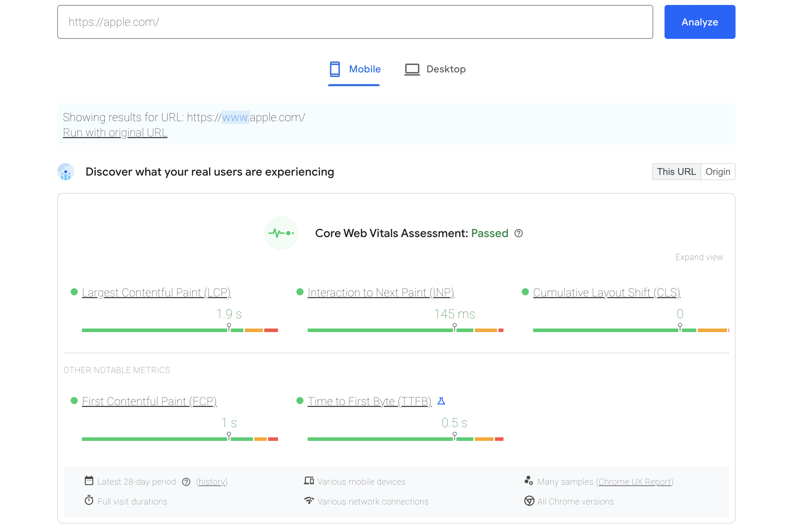This screenshot has width=797, height=532.
Task: Click the TTFB experimental flask icon
Action: [441, 401]
